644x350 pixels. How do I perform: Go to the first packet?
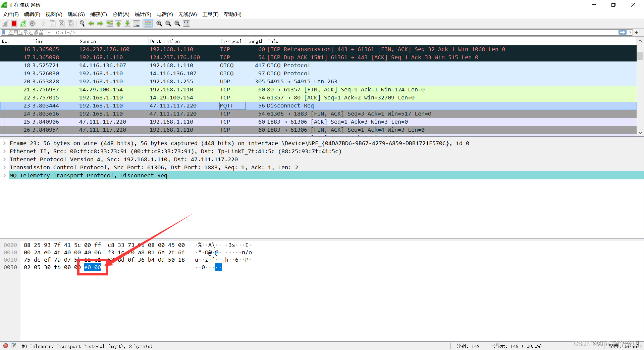click(x=118, y=24)
